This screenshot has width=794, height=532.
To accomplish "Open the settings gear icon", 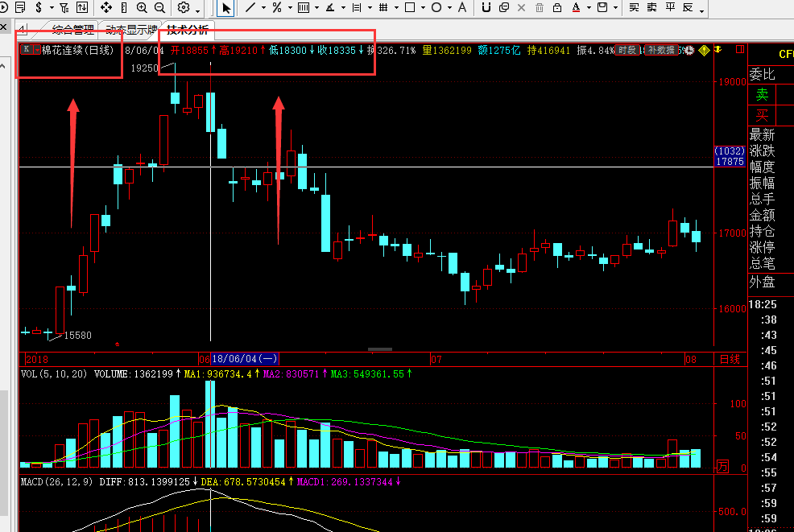I will (184, 7).
